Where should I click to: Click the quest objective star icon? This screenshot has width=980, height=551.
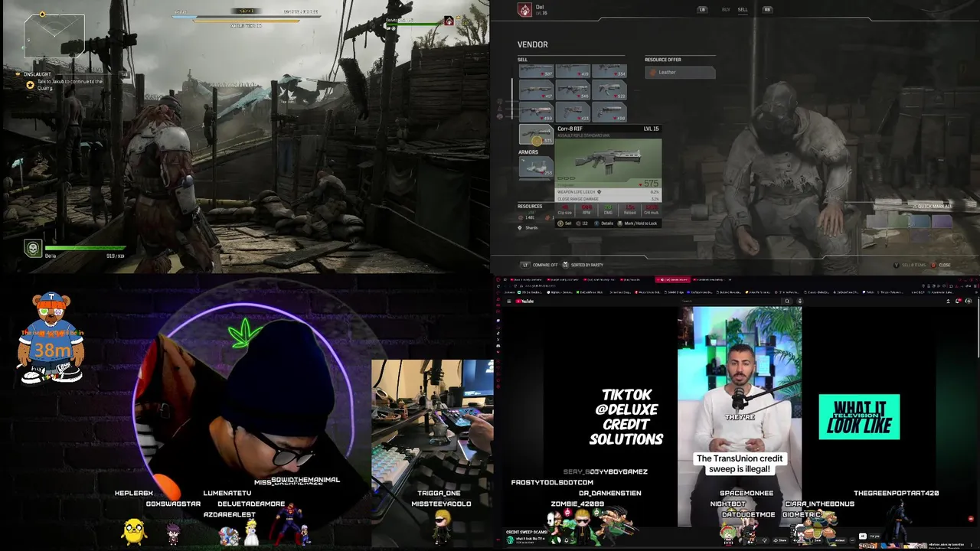tap(31, 84)
